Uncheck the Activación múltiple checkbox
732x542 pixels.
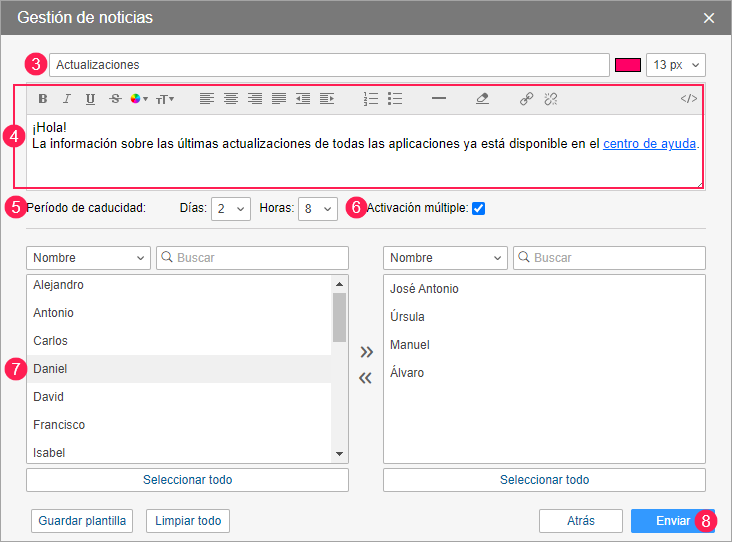click(x=478, y=208)
